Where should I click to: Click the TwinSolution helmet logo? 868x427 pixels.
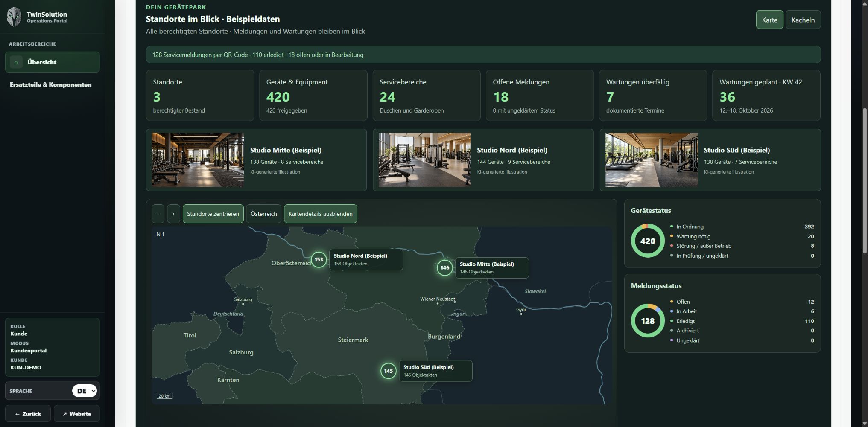[14, 17]
